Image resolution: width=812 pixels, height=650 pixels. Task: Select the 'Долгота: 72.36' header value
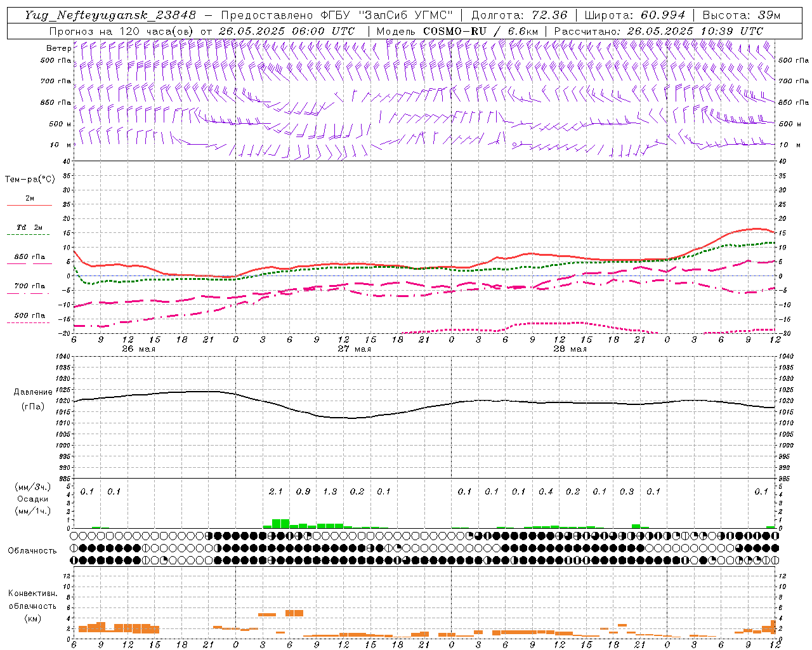[x=520, y=15]
